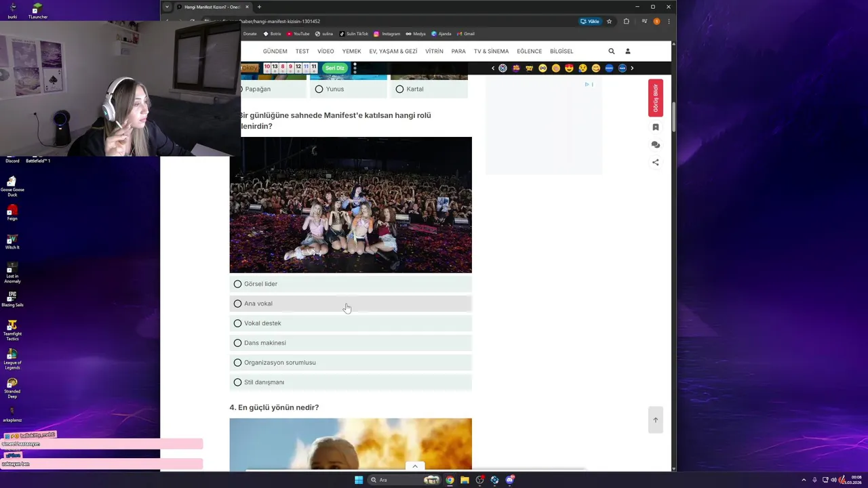Expand the Chrome tab search dropdown
The image size is (868, 488).
[x=167, y=7]
